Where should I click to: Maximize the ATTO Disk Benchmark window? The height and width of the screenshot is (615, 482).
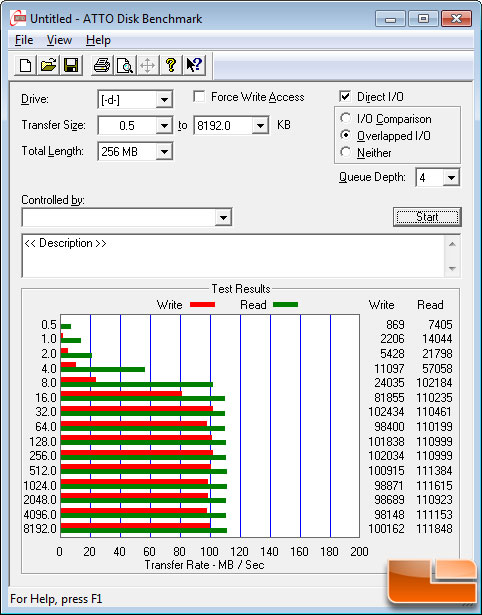[423, 19]
